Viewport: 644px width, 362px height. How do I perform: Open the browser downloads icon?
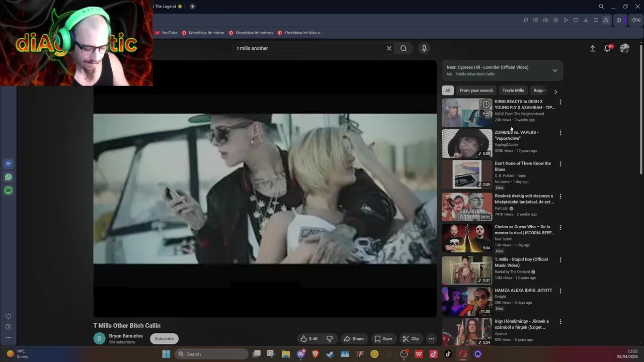click(586, 20)
